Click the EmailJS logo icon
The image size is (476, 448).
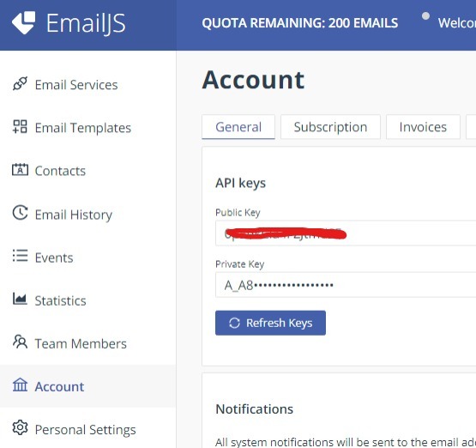(x=23, y=22)
